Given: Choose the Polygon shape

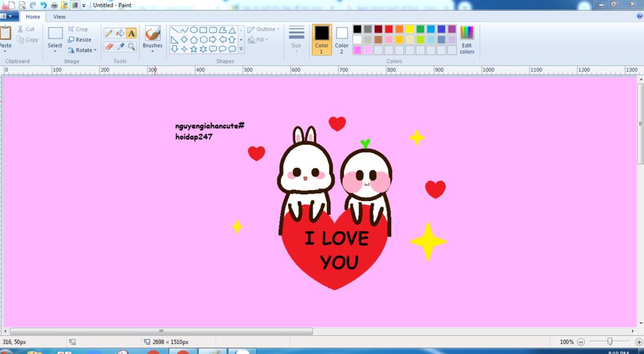Looking at the screenshot, I should (223, 30).
